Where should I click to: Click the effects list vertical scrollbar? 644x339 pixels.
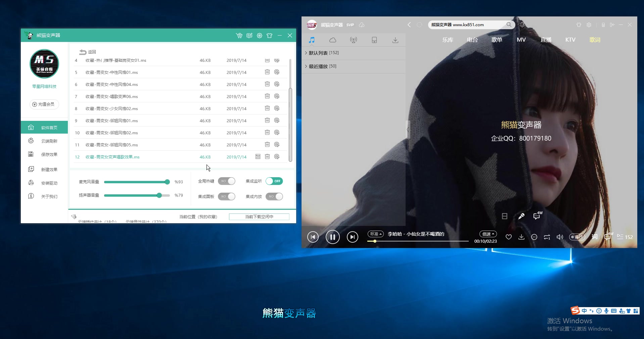(290, 125)
